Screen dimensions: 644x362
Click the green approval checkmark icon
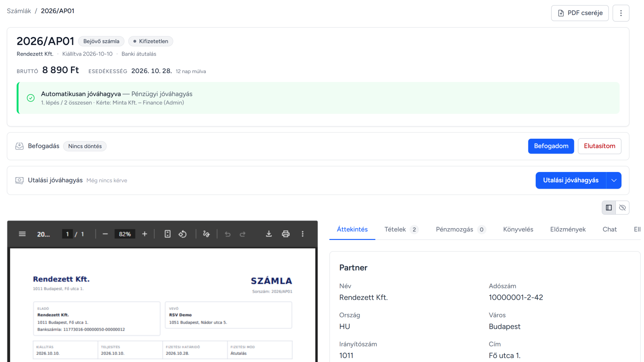pyautogui.click(x=31, y=98)
